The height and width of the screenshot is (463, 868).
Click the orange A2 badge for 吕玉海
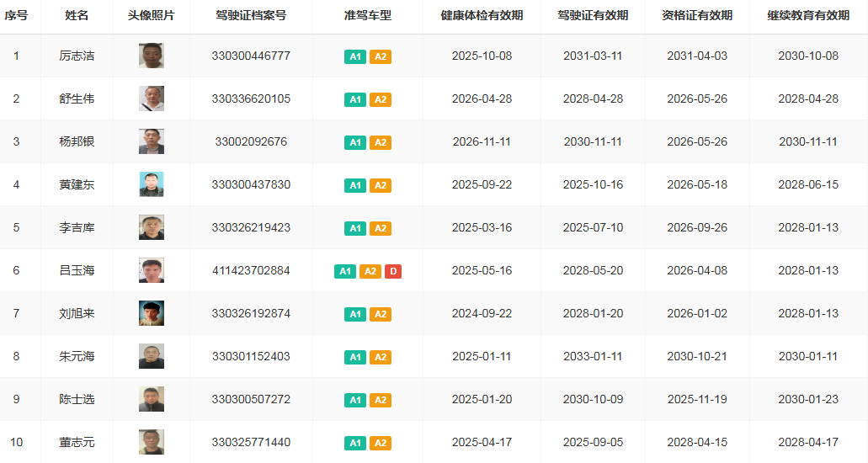click(370, 271)
